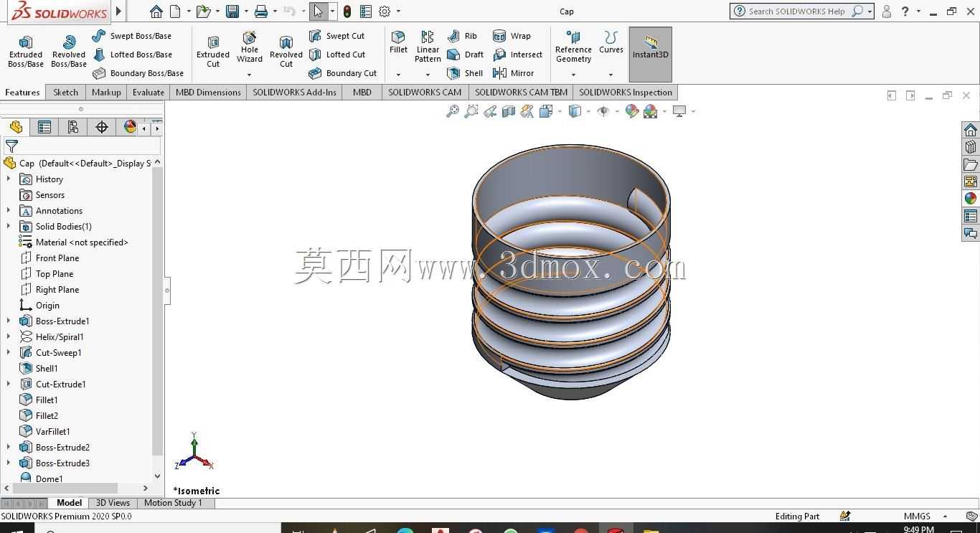Viewport: 980px width, 533px height.
Task: Open the SOLIDWORKS Resources home tab
Action: click(971, 130)
